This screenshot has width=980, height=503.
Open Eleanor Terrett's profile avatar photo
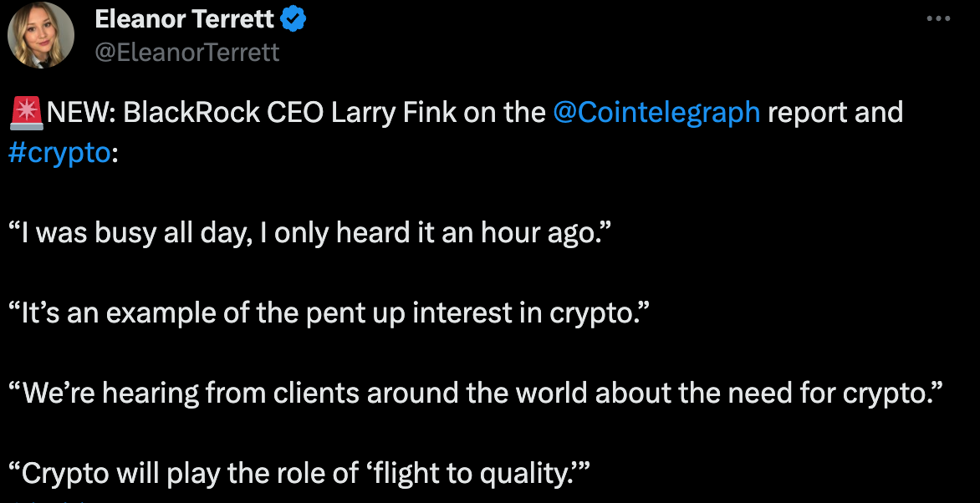[41, 35]
